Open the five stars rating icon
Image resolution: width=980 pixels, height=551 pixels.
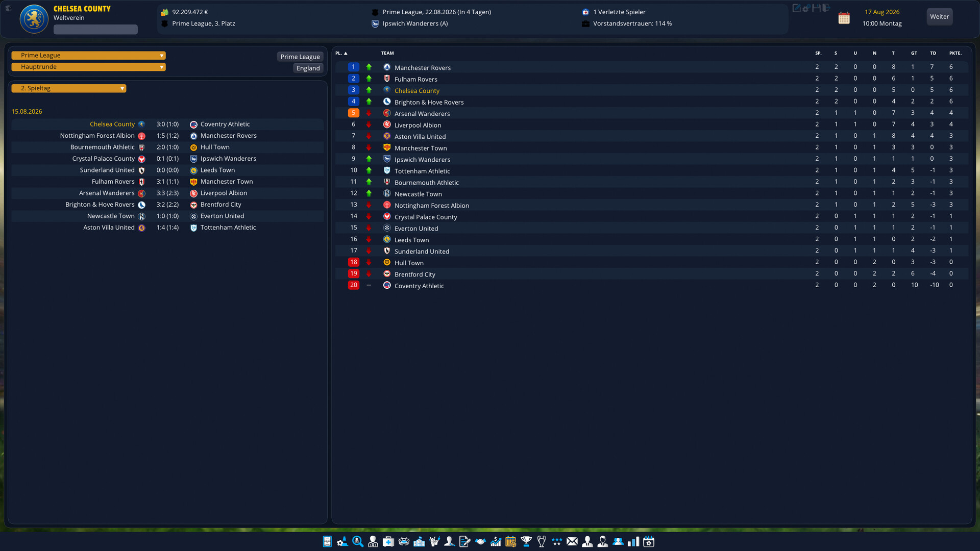[x=557, y=541]
